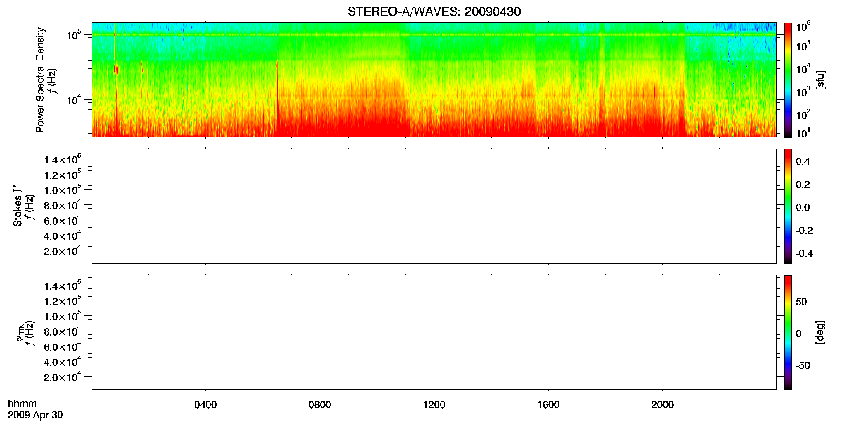Click the STEREO-A/WAVES: 20090430 plot title

click(x=434, y=12)
